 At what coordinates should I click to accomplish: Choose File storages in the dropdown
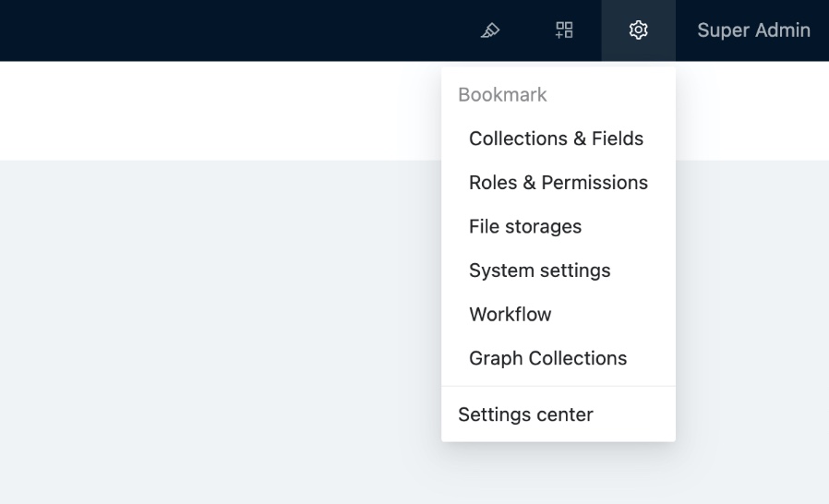(x=524, y=226)
